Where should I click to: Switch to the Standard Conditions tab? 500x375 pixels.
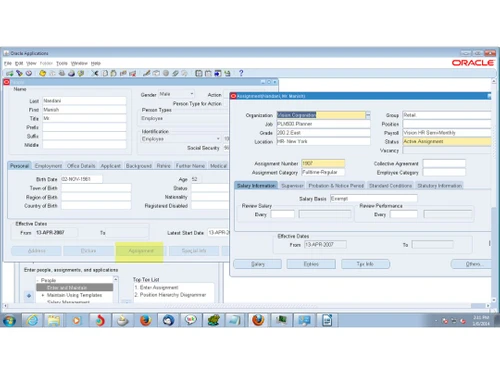pyautogui.click(x=390, y=186)
